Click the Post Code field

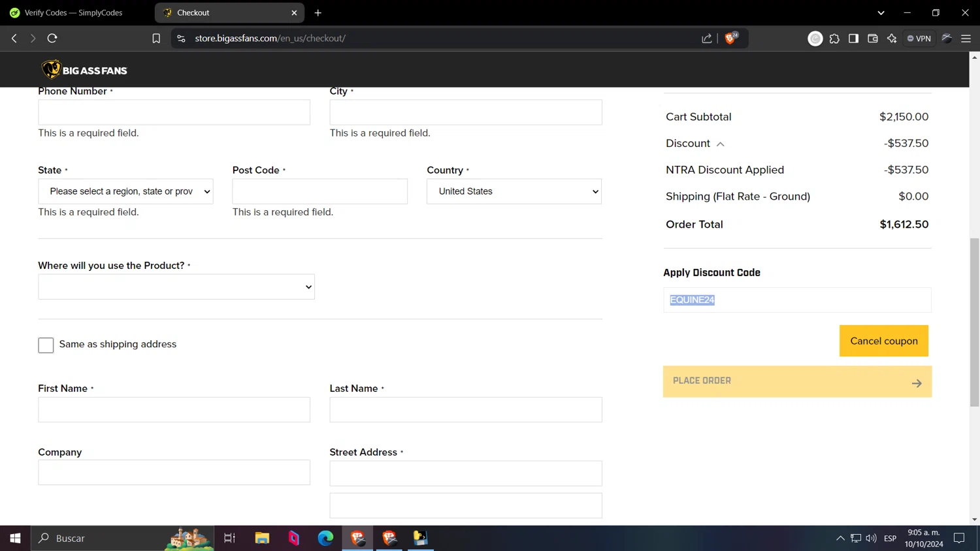319,191
